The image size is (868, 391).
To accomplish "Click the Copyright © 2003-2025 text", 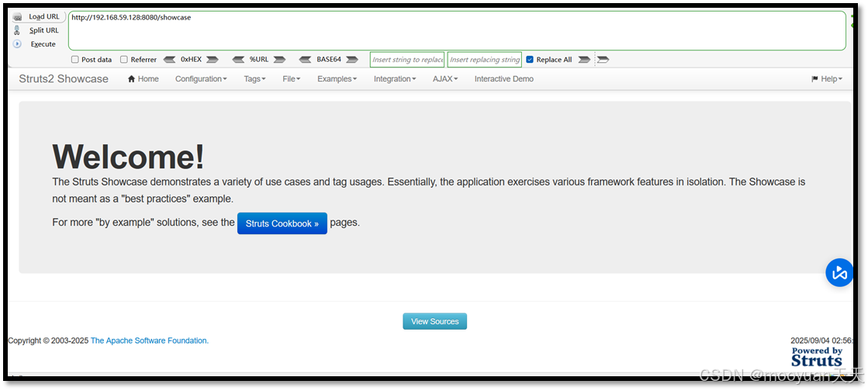I will coord(48,341).
